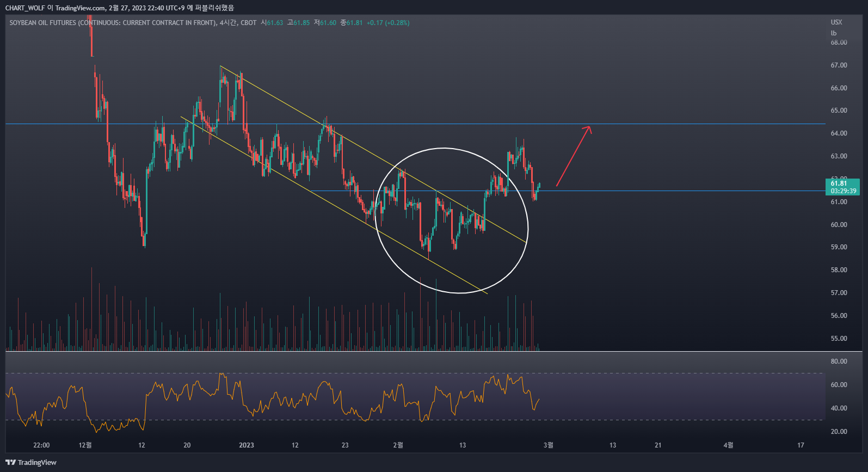Image resolution: width=868 pixels, height=472 pixels.
Task: Click the 60.00 price axis label on main chart
Action: pos(839,225)
